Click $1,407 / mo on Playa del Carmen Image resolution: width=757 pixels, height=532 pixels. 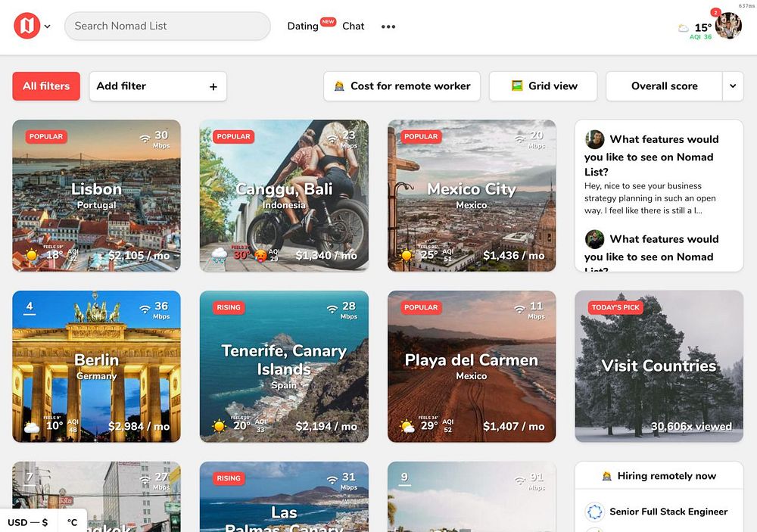click(514, 426)
